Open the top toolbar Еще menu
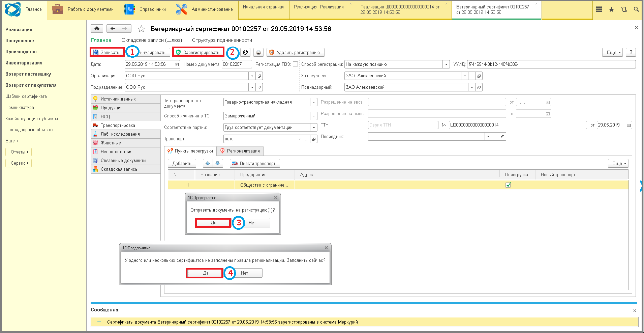The width and height of the screenshot is (644, 333). pyautogui.click(x=613, y=52)
